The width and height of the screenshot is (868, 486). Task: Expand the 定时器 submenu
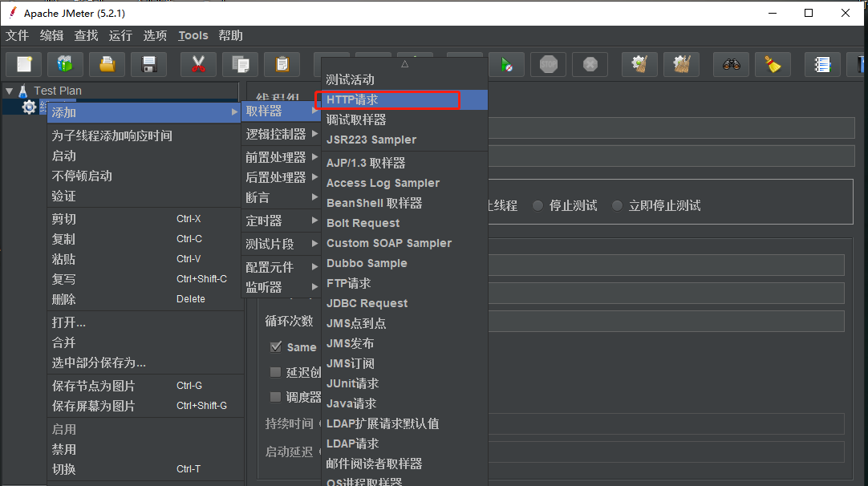coord(282,221)
